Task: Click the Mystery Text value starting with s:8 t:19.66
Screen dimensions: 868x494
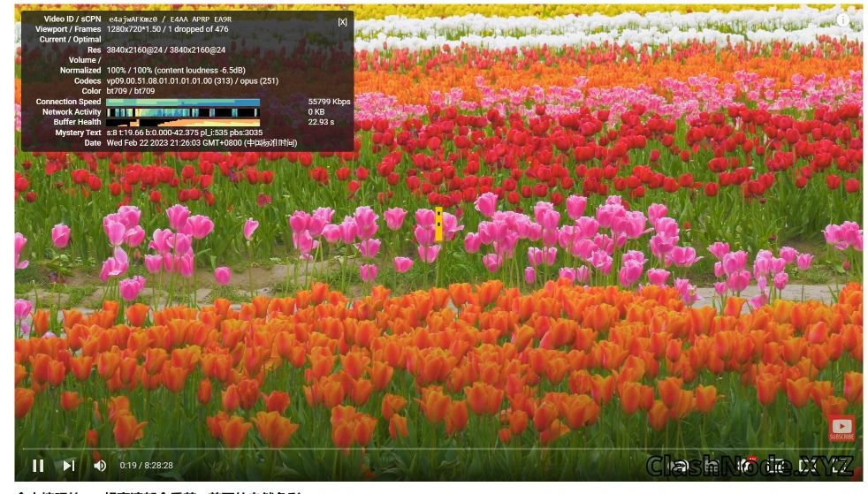Action: 185,133
